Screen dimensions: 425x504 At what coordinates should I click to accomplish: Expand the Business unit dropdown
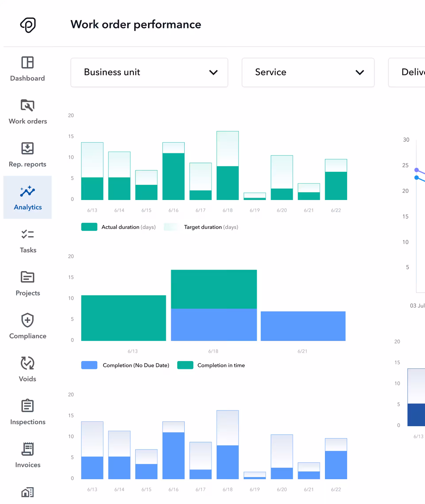click(x=149, y=72)
